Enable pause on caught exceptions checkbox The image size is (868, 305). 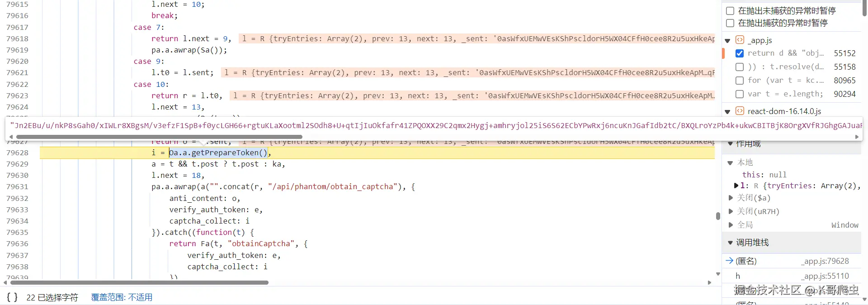[x=730, y=23]
